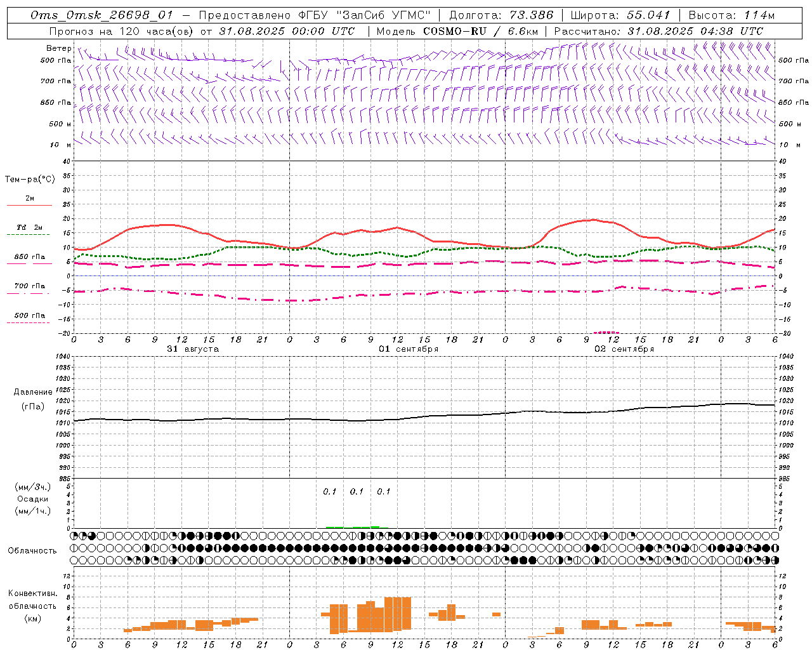Click the station title Oms_Omsk_26698_01

101,15
